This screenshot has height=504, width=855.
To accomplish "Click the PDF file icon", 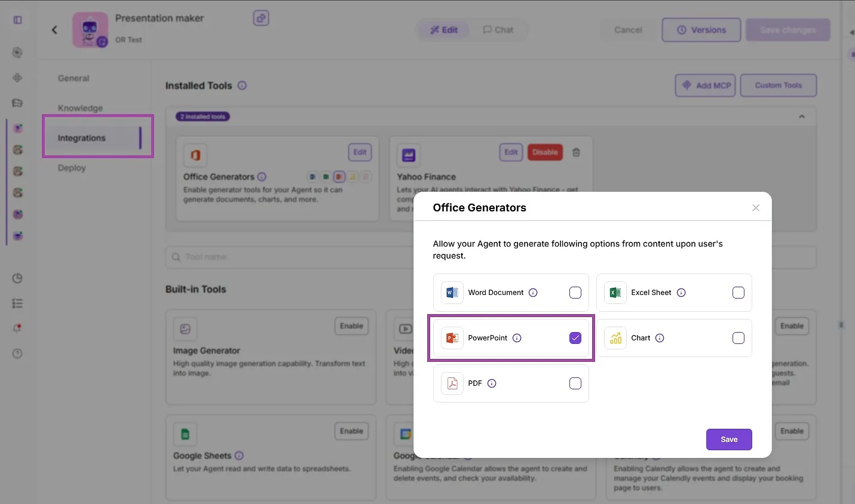I will click(x=452, y=383).
